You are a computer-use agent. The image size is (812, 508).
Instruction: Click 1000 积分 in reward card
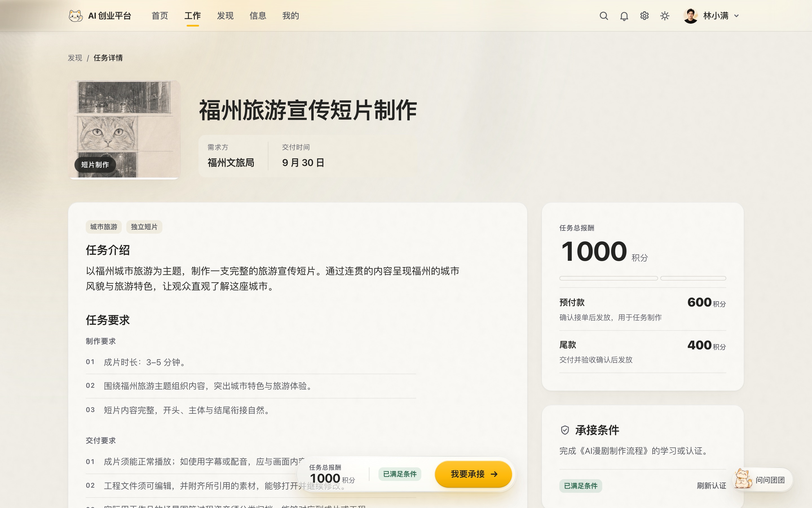click(604, 251)
